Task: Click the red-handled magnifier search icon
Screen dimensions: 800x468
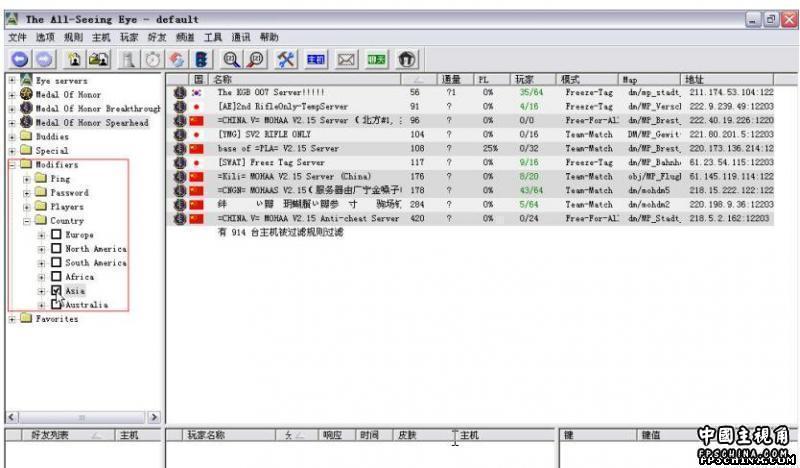Action: 256,60
